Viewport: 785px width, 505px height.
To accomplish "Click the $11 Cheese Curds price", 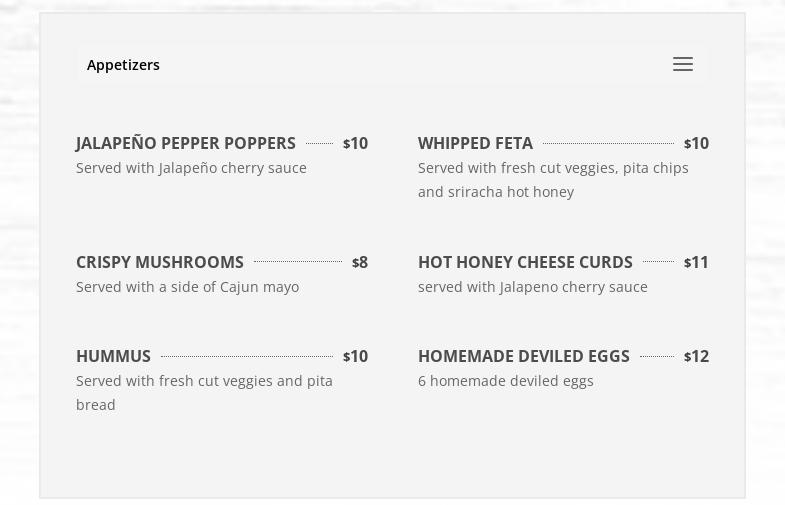I will pyautogui.click(x=696, y=262).
